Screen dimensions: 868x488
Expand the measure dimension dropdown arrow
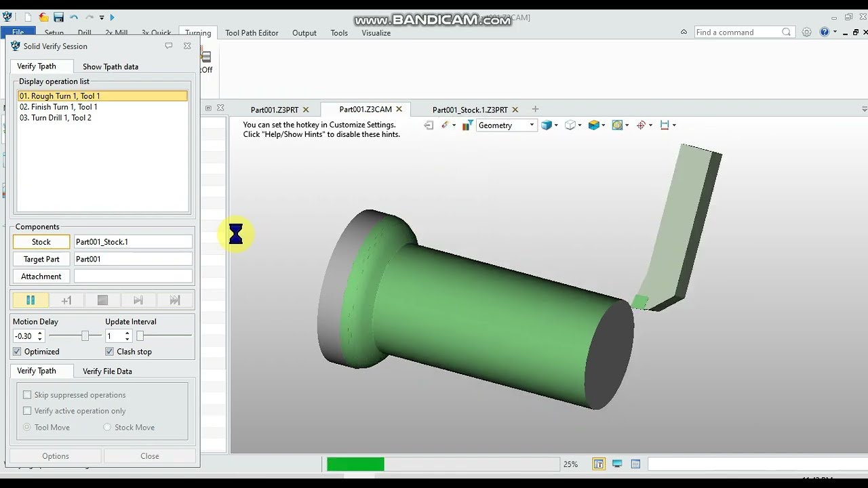click(674, 125)
